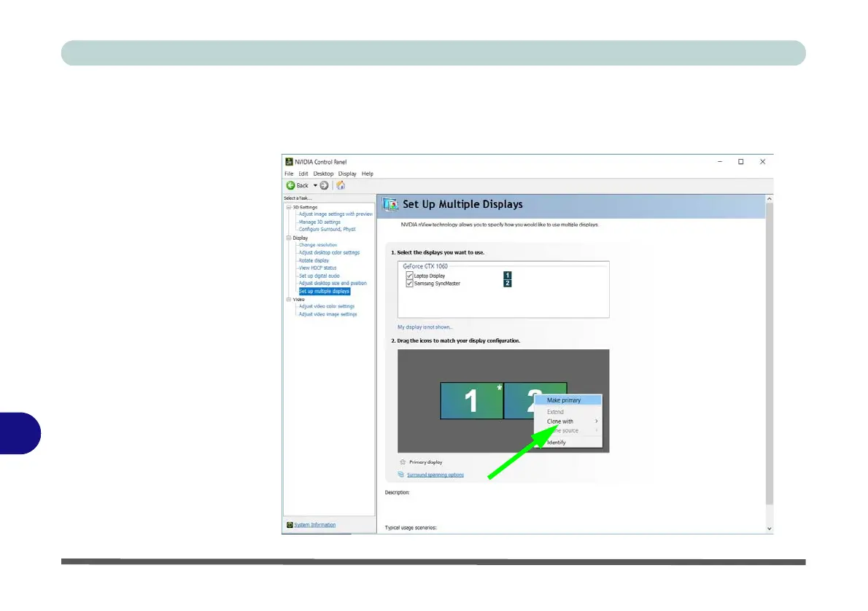Screen dimensions: 868x611
Task: Close the NVIDIA Control Panel window
Action: 762,162
